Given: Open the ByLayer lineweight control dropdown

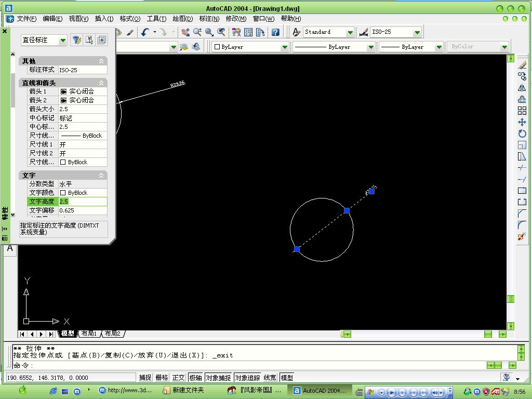Looking at the screenshot, I should pyautogui.click(x=411, y=47).
